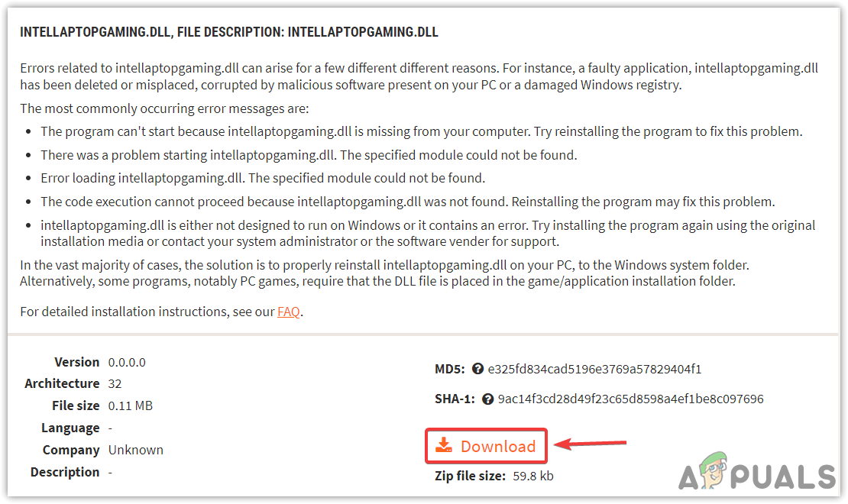The image size is (848, 504).
Task: Click the Architecture value 32
Action: point(115,383)
